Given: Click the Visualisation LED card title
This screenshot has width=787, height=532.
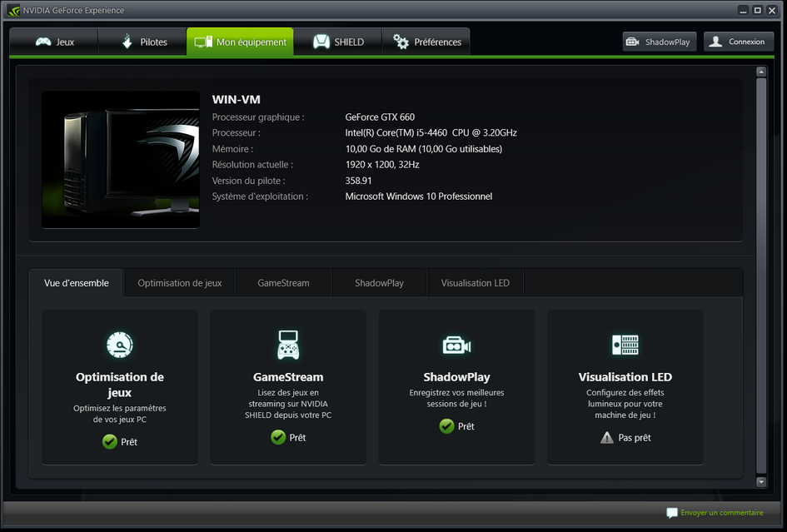Looking at the screenshot, I should (x=625, y=377).
